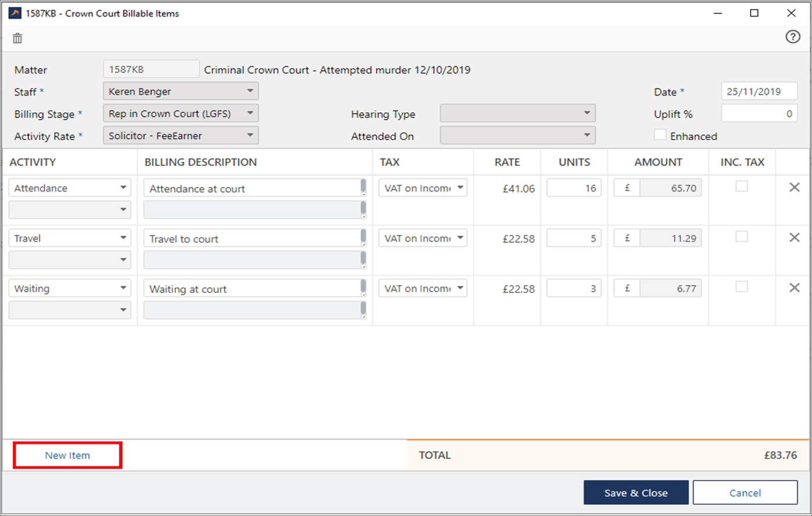Remove the Waiting row with X icon

coord(794,288)
